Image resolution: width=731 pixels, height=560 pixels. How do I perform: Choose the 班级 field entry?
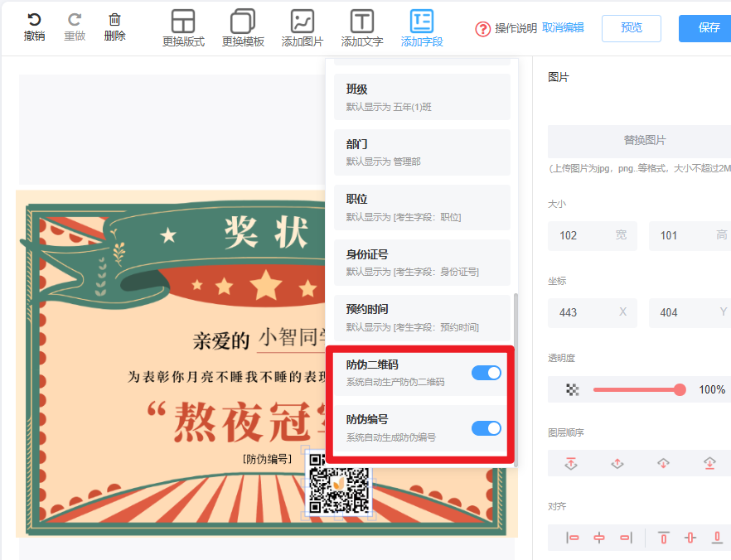coord(422,97)
